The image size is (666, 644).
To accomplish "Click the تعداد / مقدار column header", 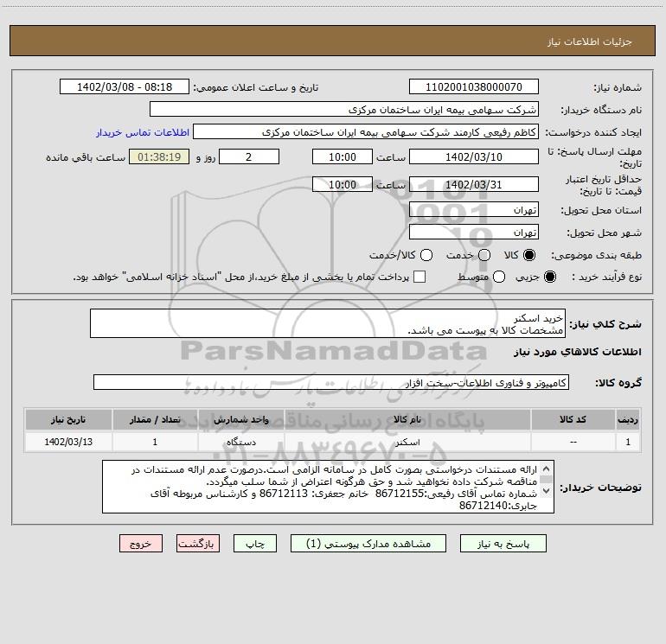I will tap(155, 420).
